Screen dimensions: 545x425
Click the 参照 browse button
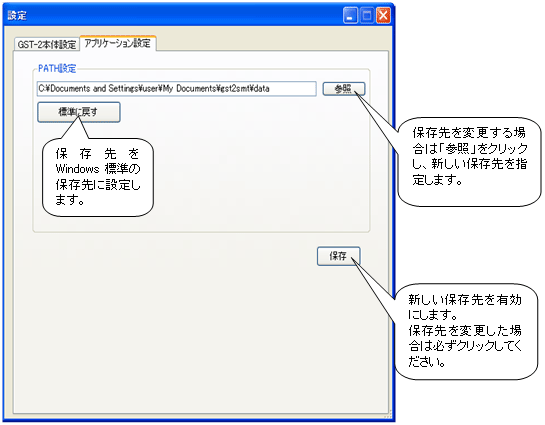click(343, 89)
